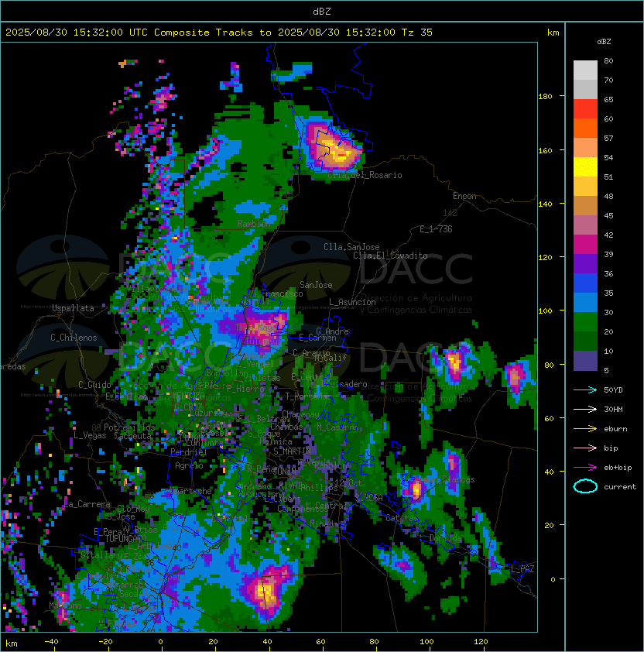This screenshot has width=644, height=652.
Task: Click the yellow-core storm cell at bottom center
Action: (x=266, y=591)
